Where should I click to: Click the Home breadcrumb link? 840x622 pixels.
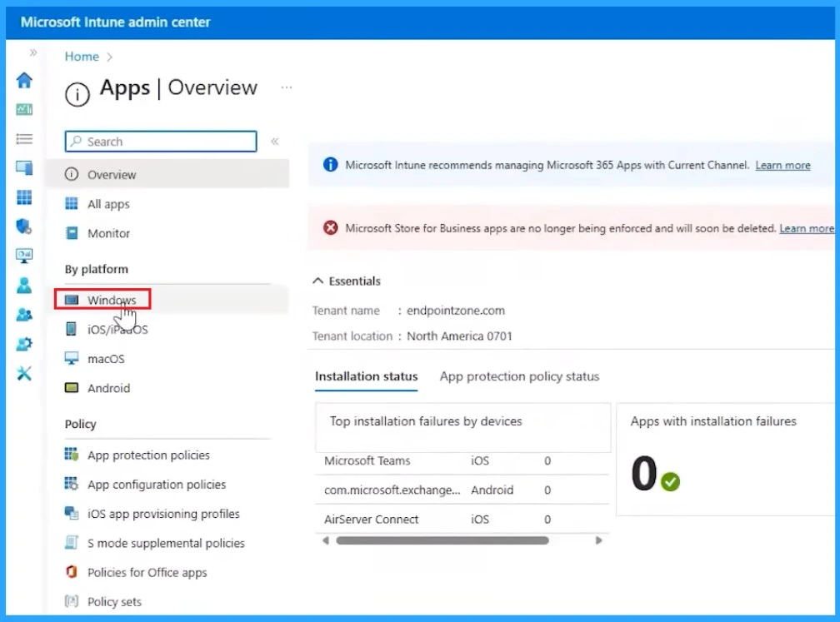point(82,57)
